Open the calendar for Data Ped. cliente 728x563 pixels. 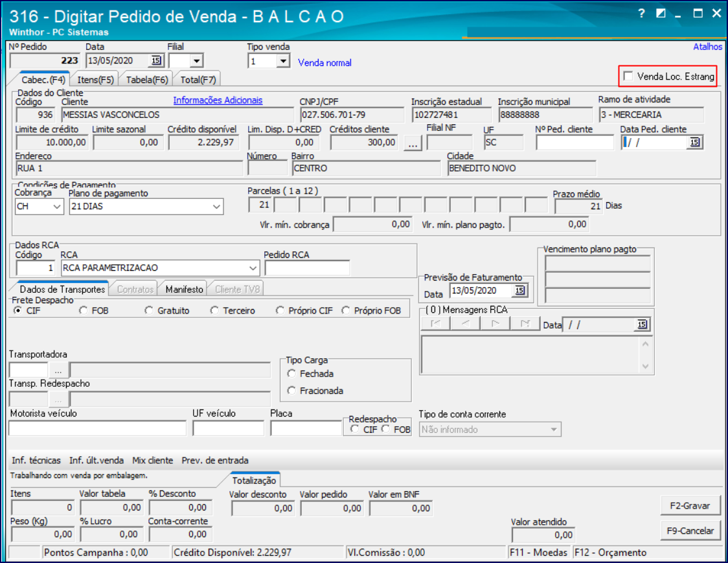tap(694, 142)
